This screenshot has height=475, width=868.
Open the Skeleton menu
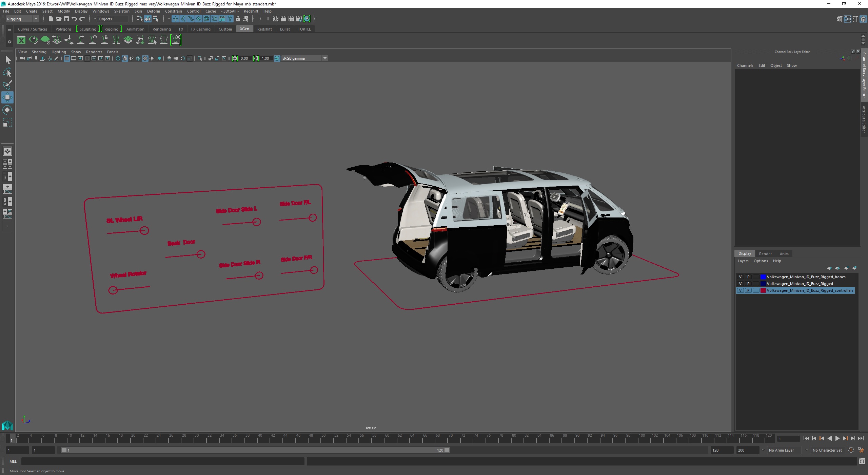pyautogui.click(x=121, y=11)
